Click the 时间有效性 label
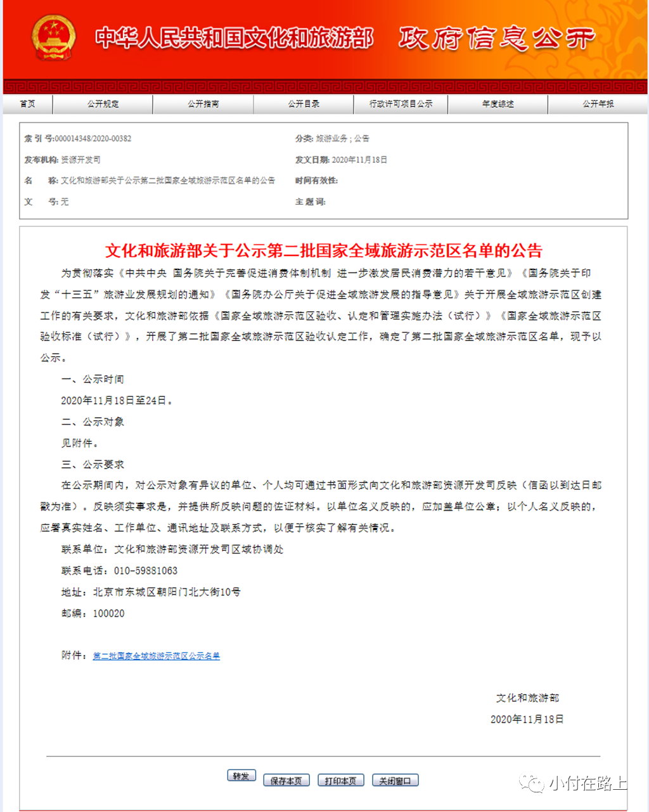This screenshot has height=812, width=649. click(316, 181)
